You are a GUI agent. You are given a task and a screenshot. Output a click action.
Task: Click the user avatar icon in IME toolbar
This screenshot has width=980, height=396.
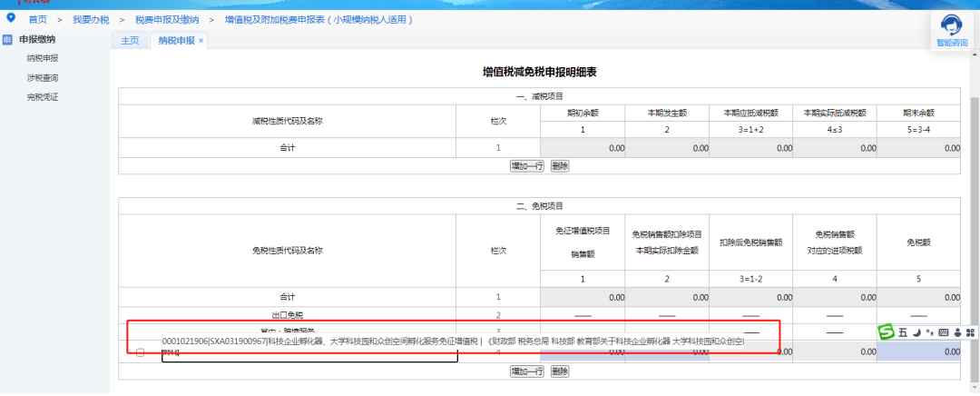coord(957,332)
